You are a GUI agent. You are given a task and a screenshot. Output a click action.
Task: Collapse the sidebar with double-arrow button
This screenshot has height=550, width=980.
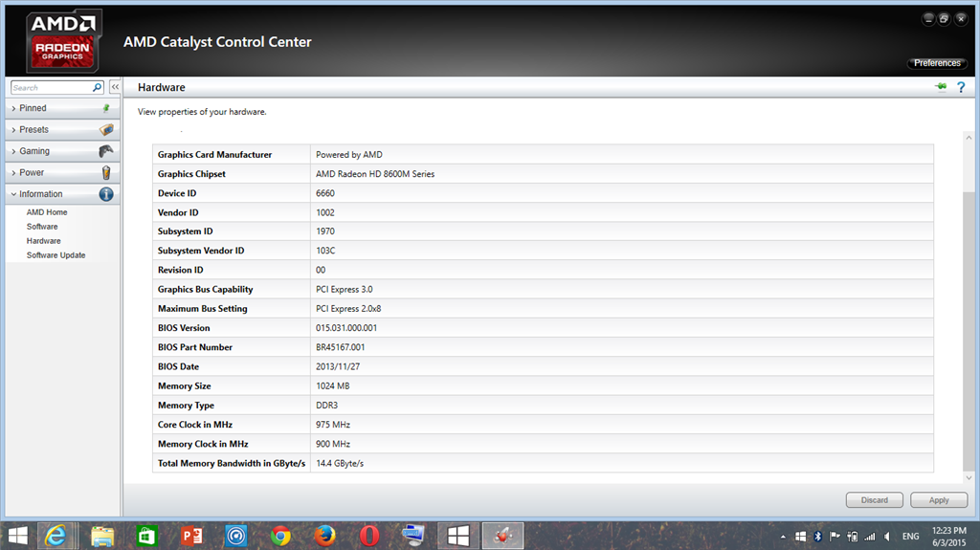click(x=115, y=87)
